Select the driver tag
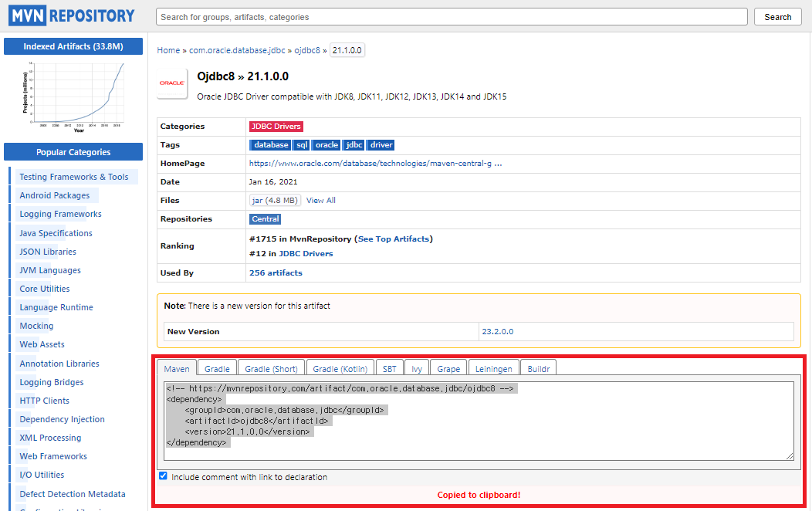This screenshot has height=511, width=812. click(381, 145)
